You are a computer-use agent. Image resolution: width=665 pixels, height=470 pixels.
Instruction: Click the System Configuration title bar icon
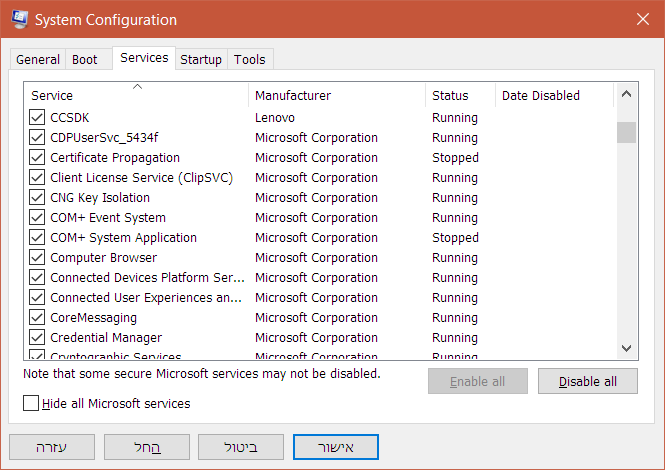[20, 20]
